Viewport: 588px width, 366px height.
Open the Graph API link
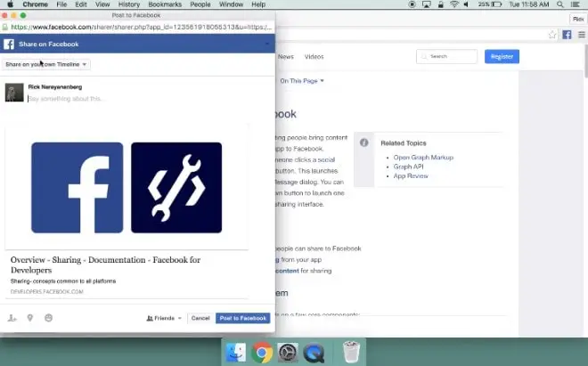pos(408,167)
